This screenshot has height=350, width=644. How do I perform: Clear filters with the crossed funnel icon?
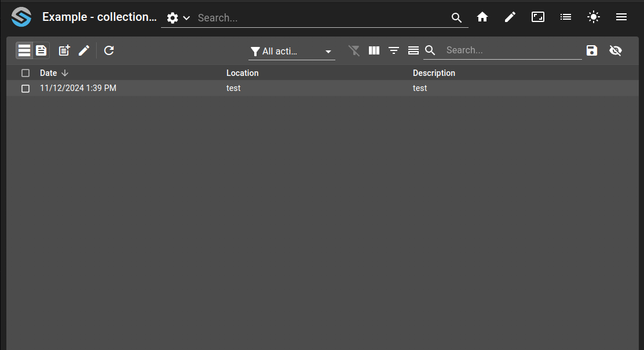pyautogui.click(x=354, y=50)
